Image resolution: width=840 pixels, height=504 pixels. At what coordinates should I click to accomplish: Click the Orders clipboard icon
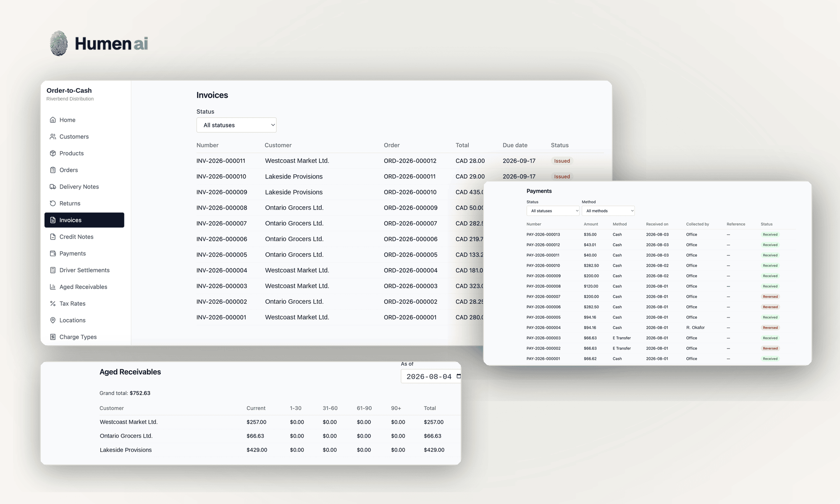53,170
